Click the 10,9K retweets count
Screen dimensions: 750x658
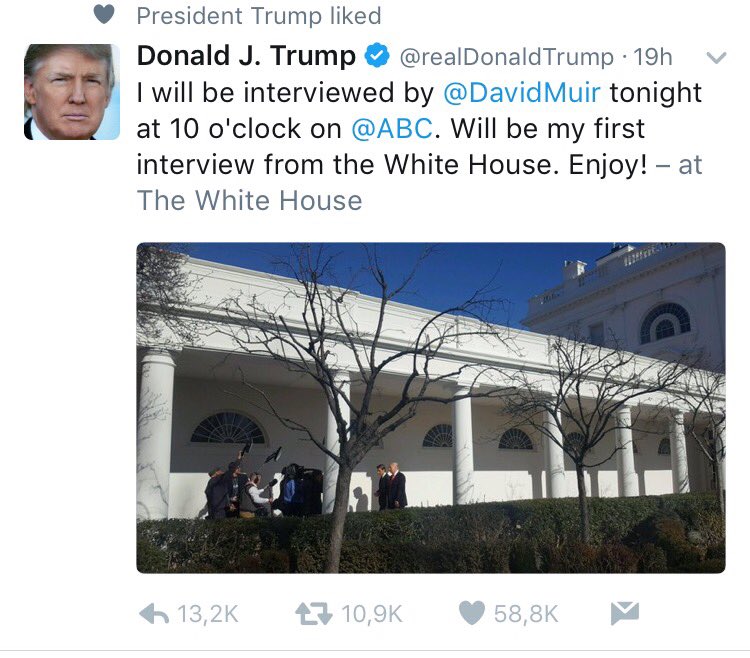point(372,614)
